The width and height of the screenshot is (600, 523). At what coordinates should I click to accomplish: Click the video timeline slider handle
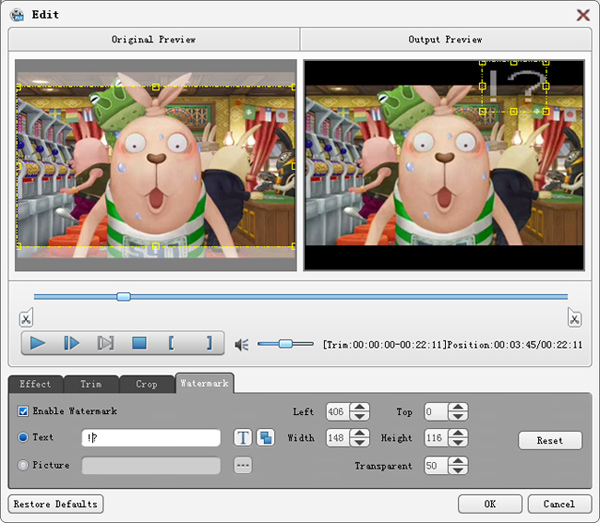pos(123,297)
